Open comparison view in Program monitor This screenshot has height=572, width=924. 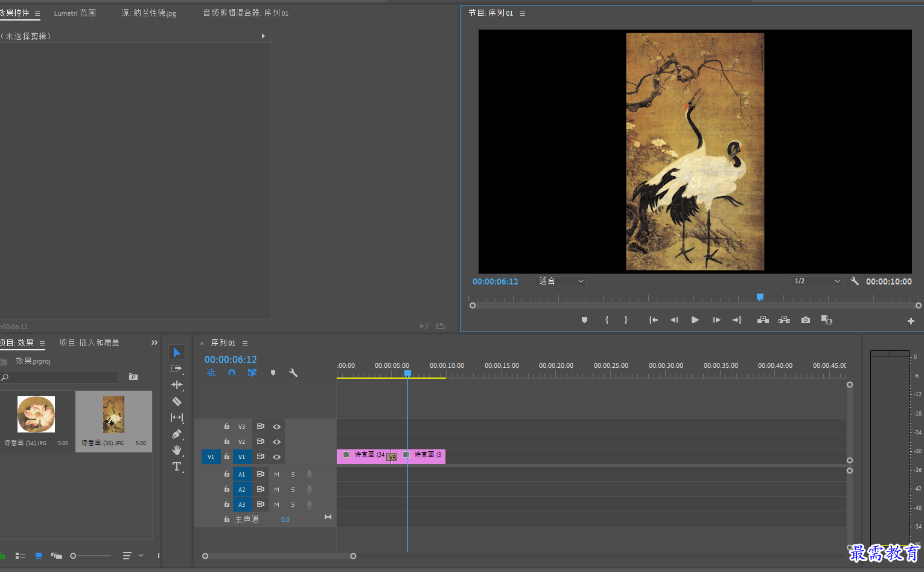tap(827, 320)
